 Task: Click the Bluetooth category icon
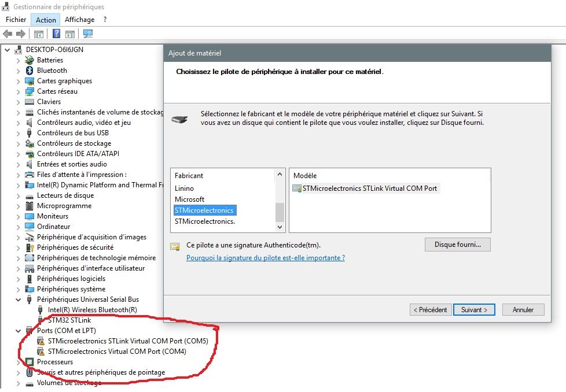pyautogui.click(x=30, y=71)
